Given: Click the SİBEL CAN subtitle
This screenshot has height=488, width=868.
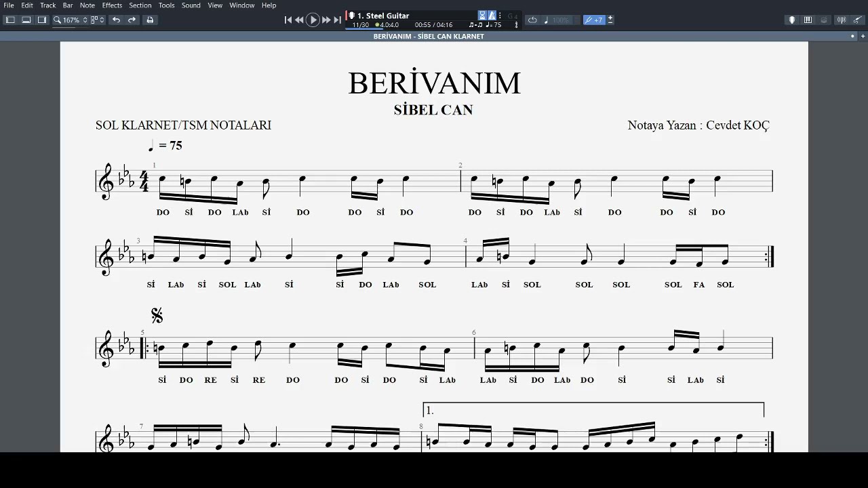Looking at the screenshot, I should (x=433, y=110).
